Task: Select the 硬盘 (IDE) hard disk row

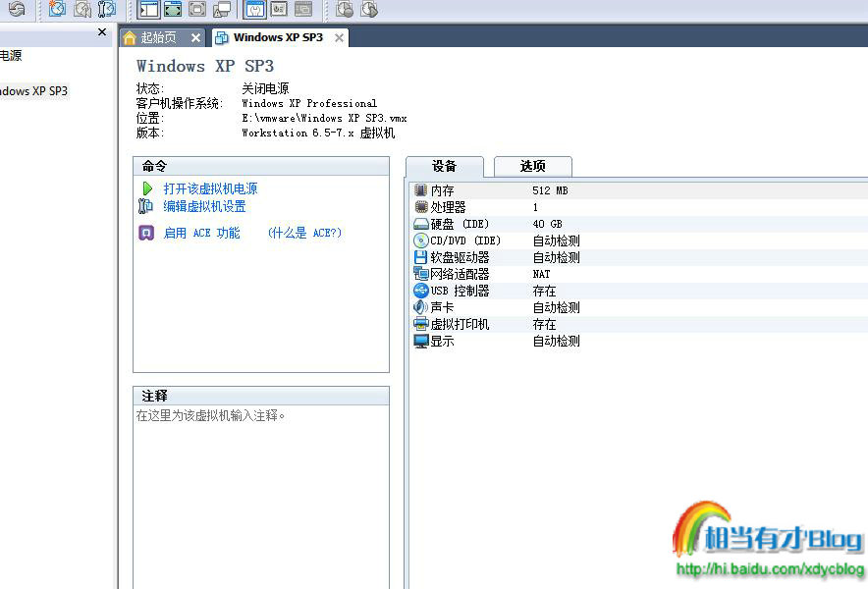Action: click(x=639, y=224)
